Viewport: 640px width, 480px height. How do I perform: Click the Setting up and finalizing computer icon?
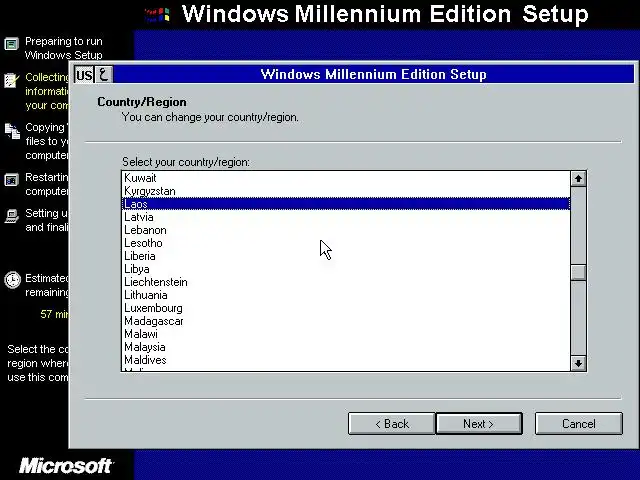pos(12,216)
